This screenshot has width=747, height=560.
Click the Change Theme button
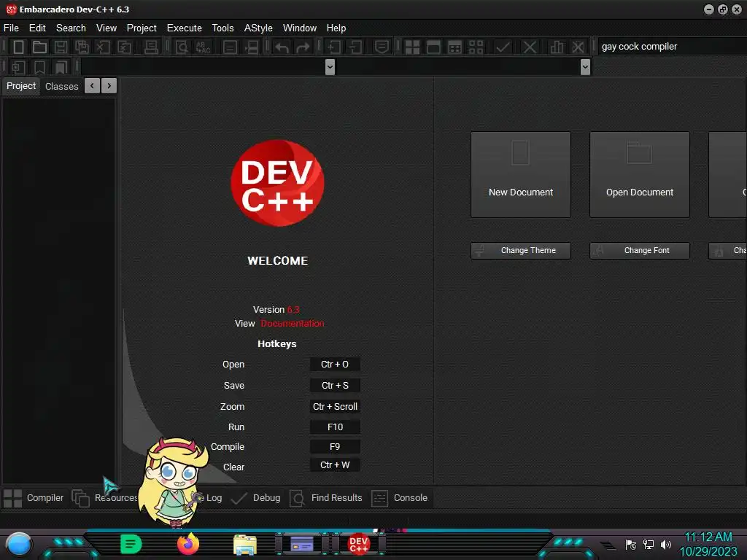[521, 251]
